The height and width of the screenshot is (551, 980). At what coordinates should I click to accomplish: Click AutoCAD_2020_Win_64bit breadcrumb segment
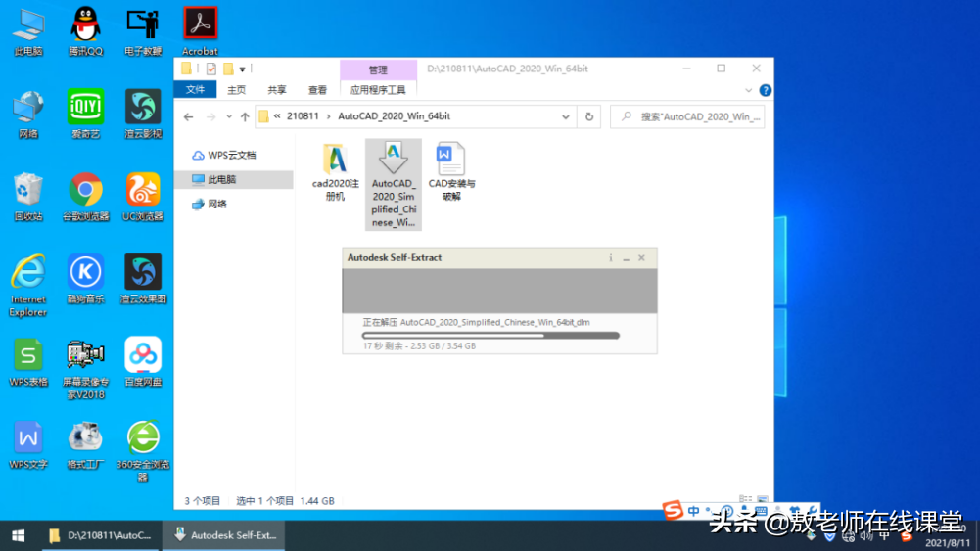(394, 116)
